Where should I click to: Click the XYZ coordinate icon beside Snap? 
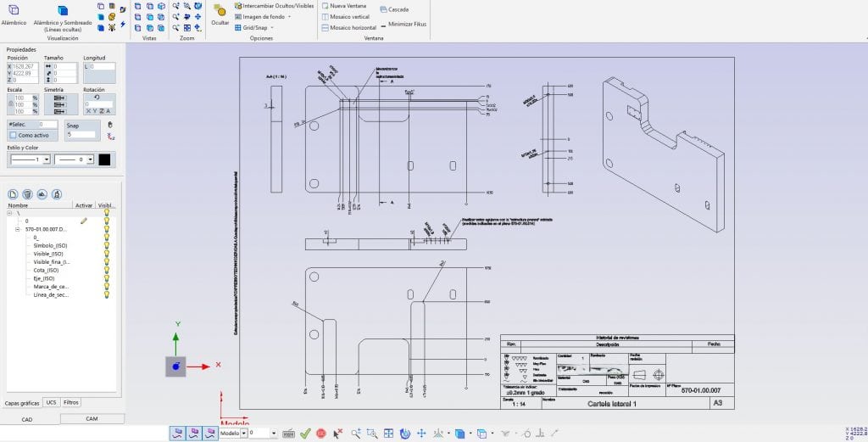[x=111, y=137]
